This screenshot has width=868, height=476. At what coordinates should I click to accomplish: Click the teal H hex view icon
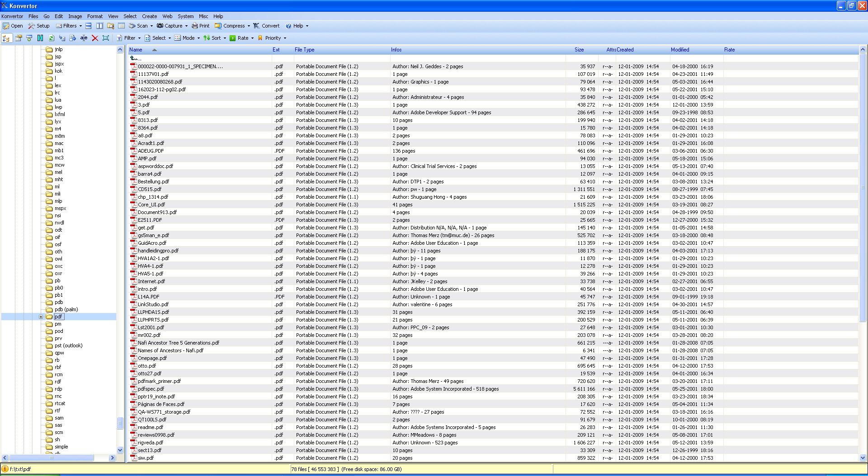pos(40,38)
